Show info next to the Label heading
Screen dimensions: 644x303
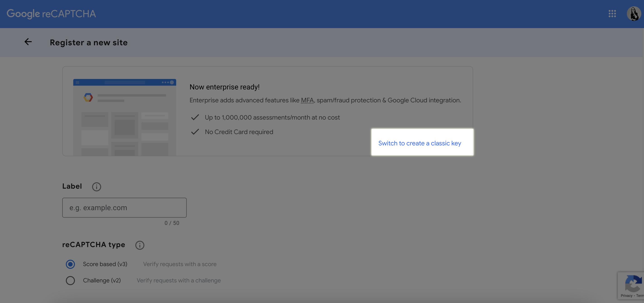point(96,187)
